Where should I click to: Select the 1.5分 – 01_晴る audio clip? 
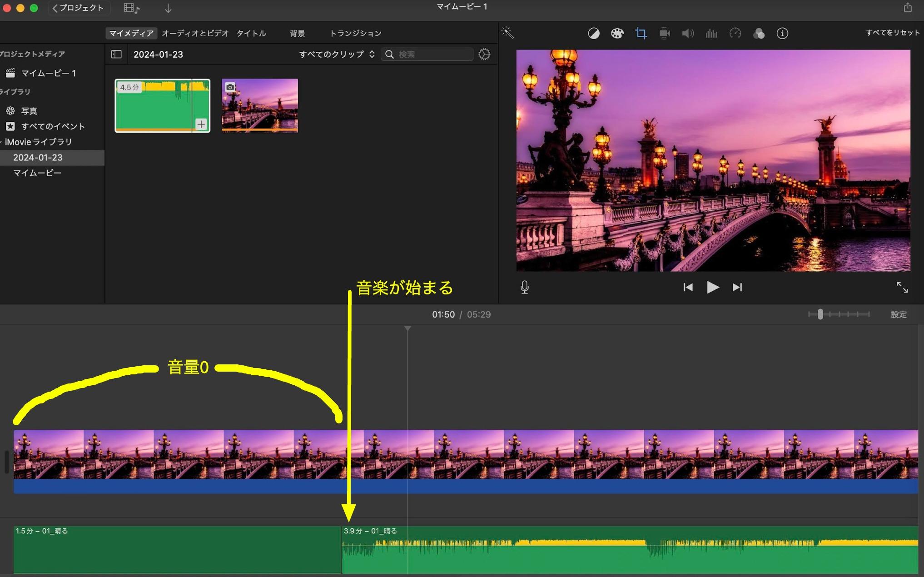coord(177,549)
